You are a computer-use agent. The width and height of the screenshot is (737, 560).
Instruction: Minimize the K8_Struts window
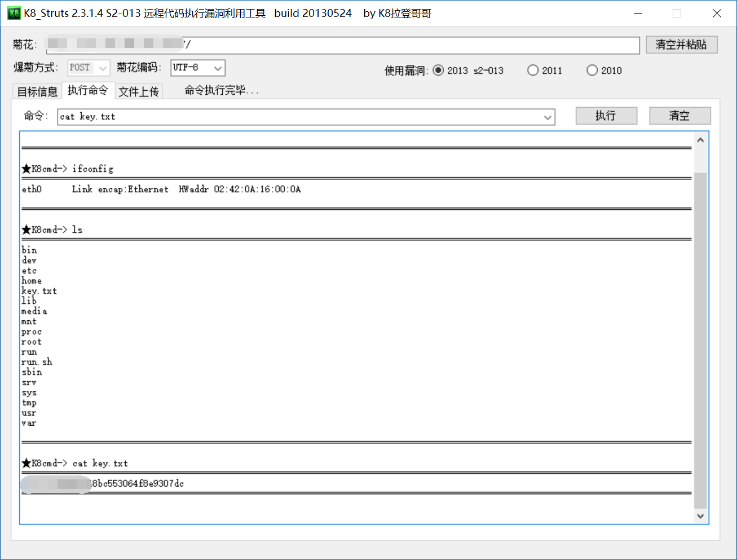point(638,14)
